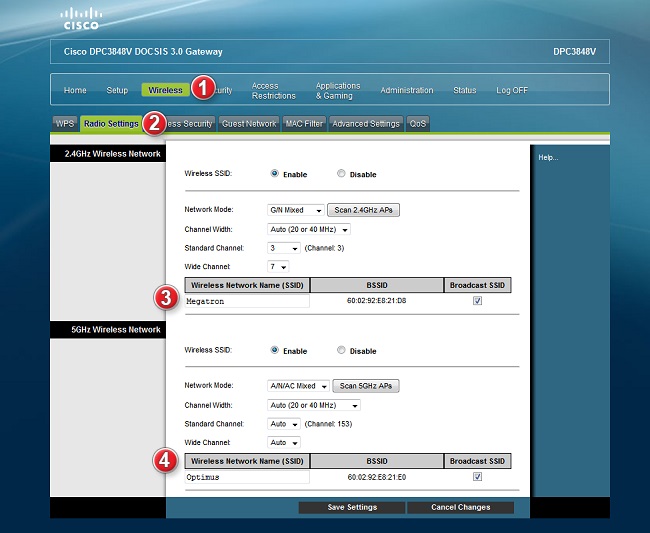This screenshot has height=533, width=650.
Task: Toggle Broadcast SSID checkbox for Optimus
Action: (477, 477)
